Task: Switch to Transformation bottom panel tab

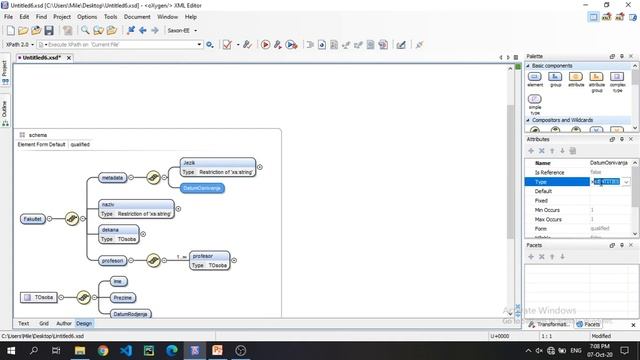Action: click(x=549, y=324)
